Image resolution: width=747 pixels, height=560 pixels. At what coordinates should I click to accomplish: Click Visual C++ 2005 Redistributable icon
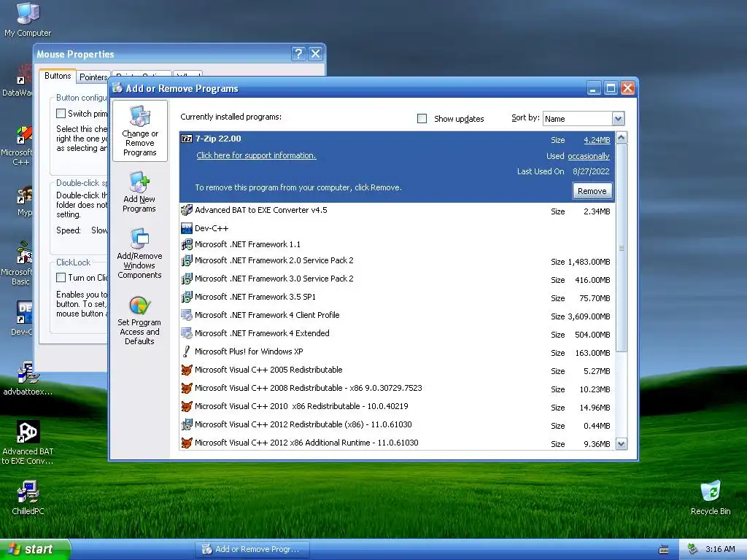187,370
